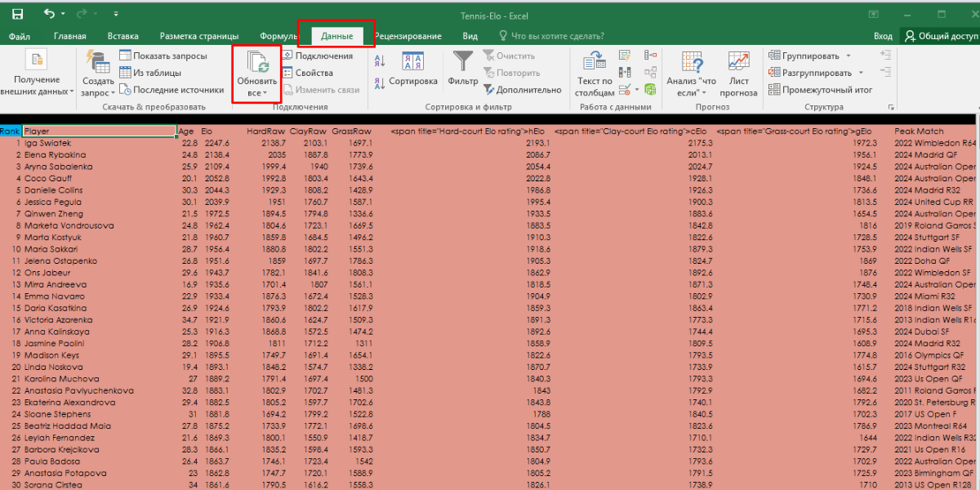This screenshot has width=980, height=490.
Task: Click the 'Что вы хотите сделать?' search field
Action: coord(557,36)
